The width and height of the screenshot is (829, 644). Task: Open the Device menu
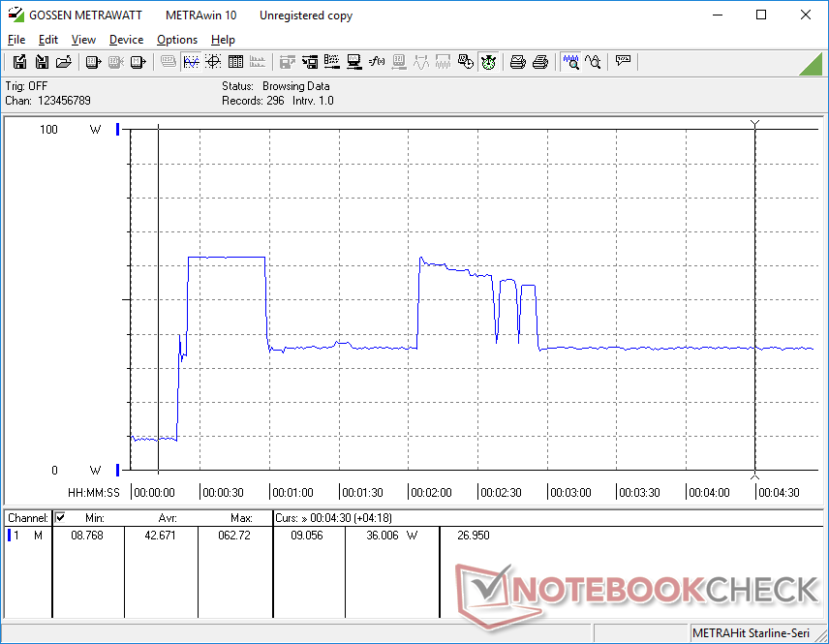click(x=126, y=40)
